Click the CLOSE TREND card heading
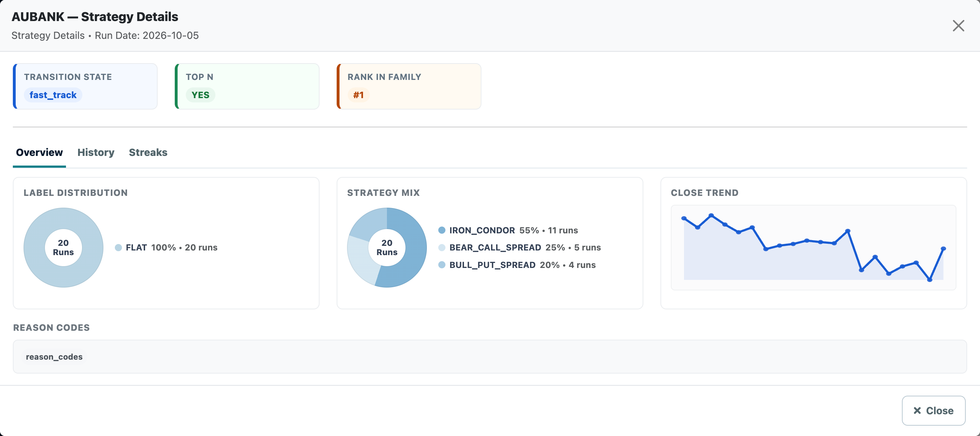This screenshot has height=436, width=980. 704,193
